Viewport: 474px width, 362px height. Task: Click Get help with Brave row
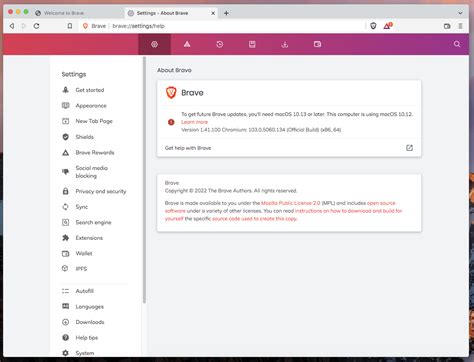289,148
